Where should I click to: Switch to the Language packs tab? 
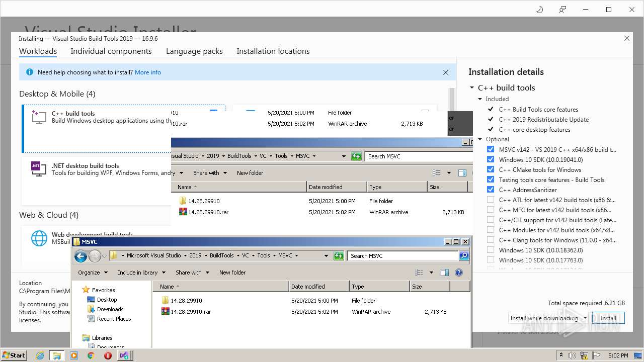(194, 51)
